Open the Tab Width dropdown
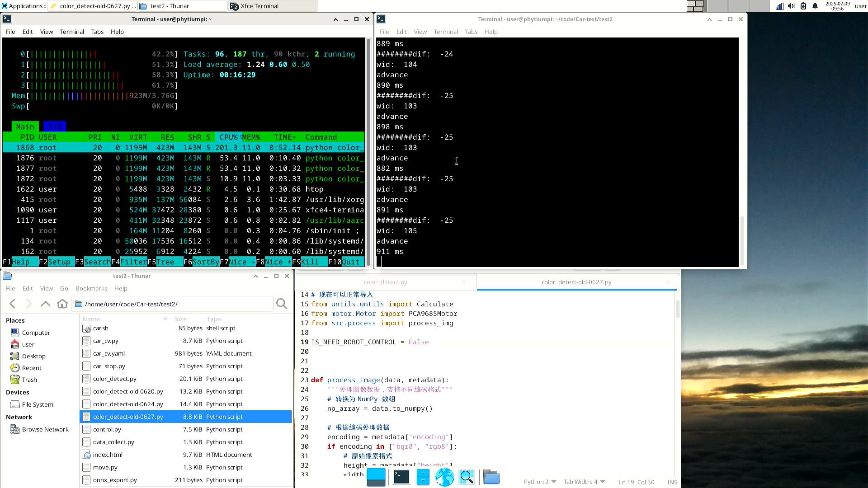Screen dimensions: 868x488 click(584, 482)
